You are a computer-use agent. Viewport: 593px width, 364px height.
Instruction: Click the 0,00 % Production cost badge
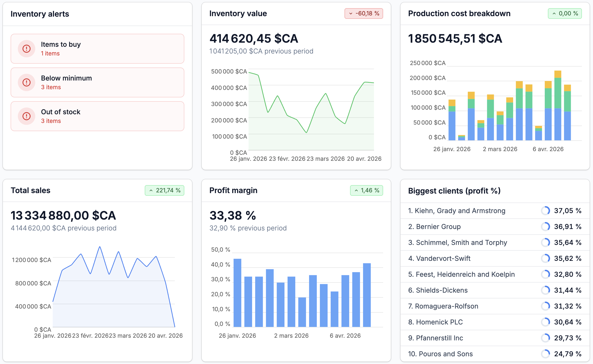[565, 13]
